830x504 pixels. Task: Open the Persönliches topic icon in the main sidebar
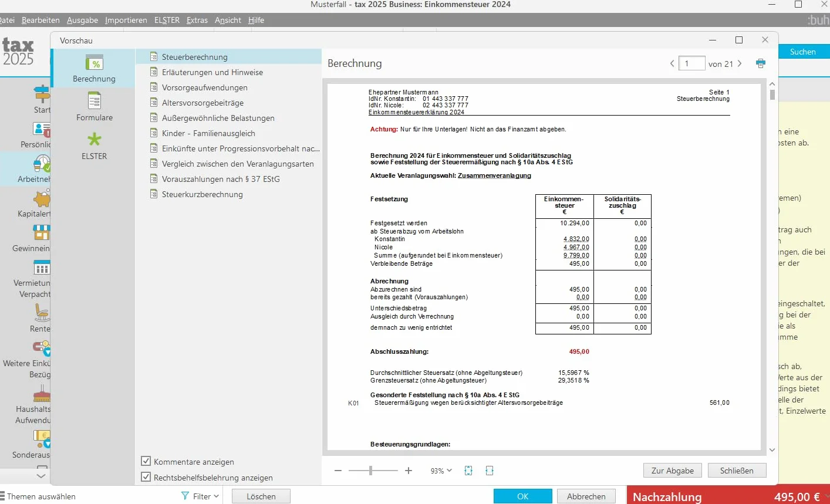42,128
